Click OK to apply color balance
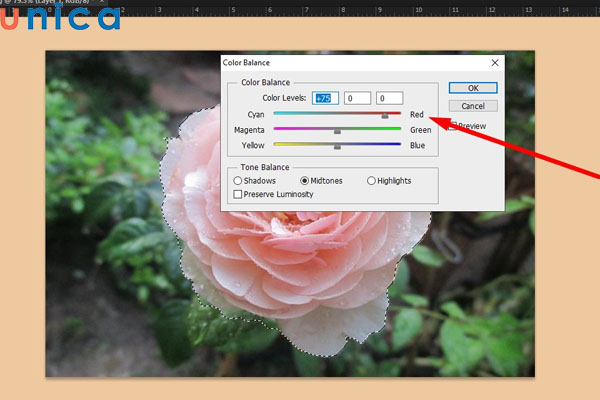The width and height of the screenshot is (600, 400). pos(473,88)
